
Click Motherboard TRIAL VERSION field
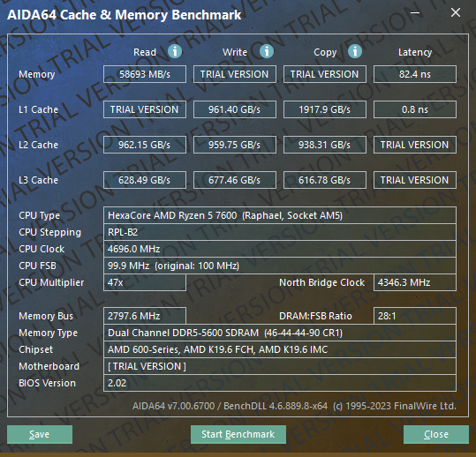(280, 366)
